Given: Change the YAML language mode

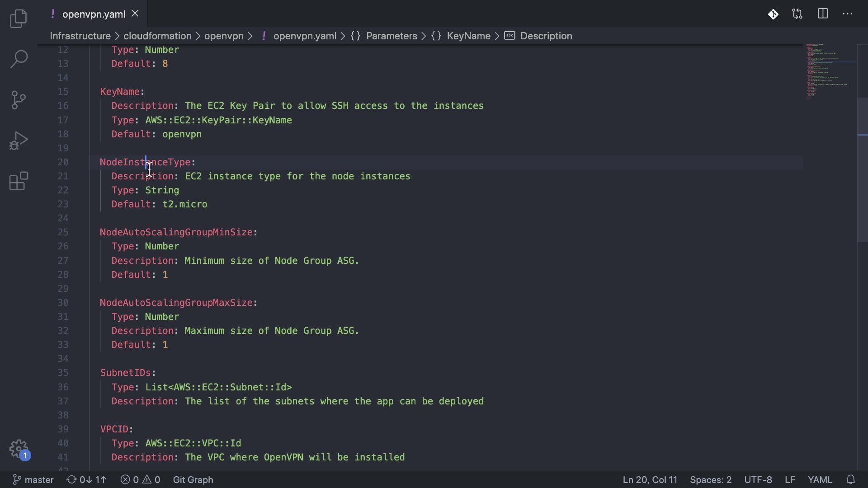Looking at the screenshot, I should 820,479.
